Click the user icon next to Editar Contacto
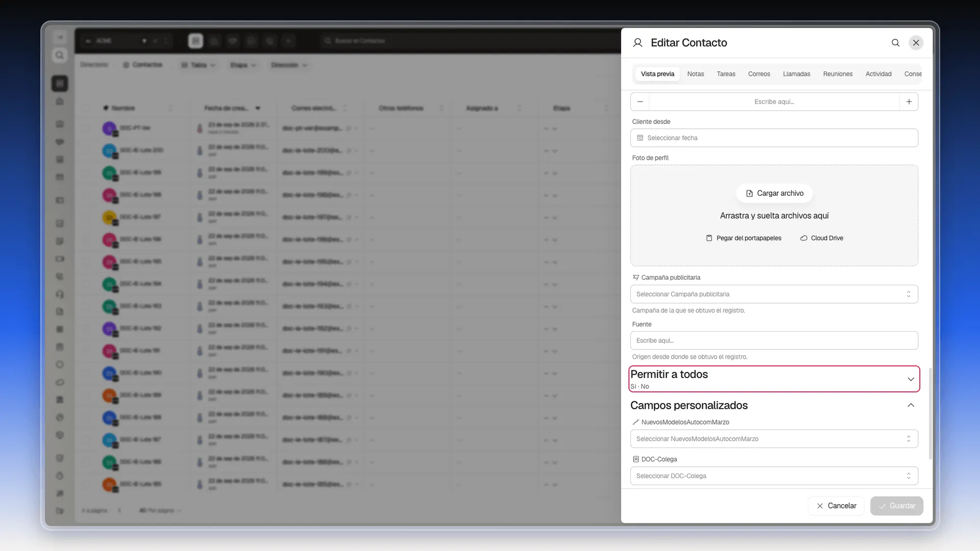980x551 pixels. pyautogui.click(x=638, y=43)
